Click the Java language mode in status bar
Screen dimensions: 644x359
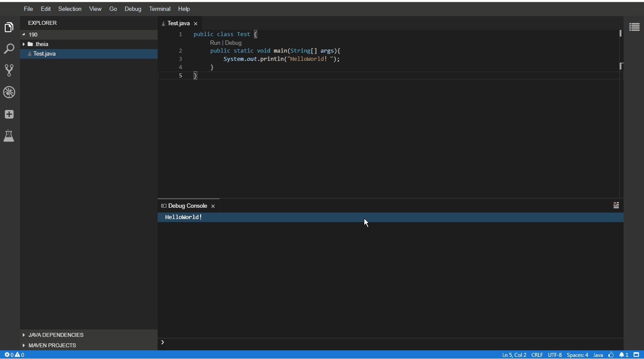(x=598, y=355)
